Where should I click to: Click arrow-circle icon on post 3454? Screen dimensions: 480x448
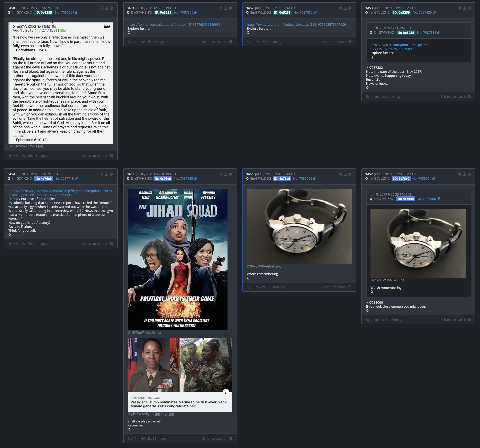click(111, 174)
